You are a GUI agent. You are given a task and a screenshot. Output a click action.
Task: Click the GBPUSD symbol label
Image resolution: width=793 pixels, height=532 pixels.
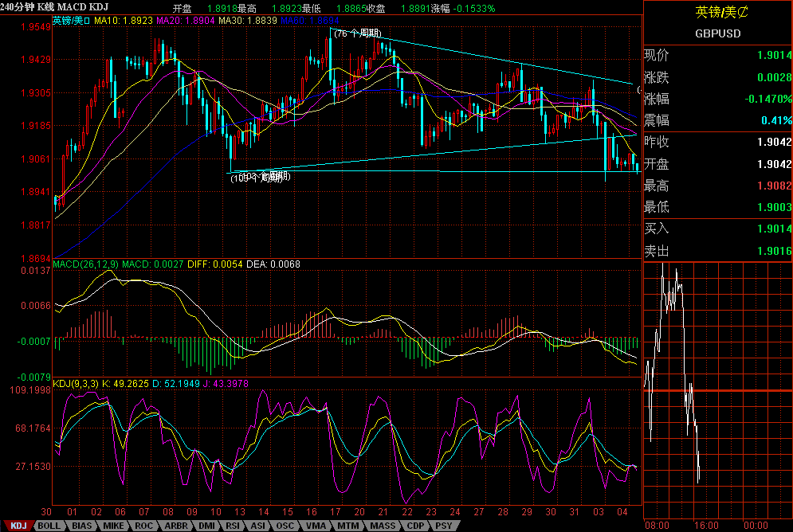(x=717, y=33)
